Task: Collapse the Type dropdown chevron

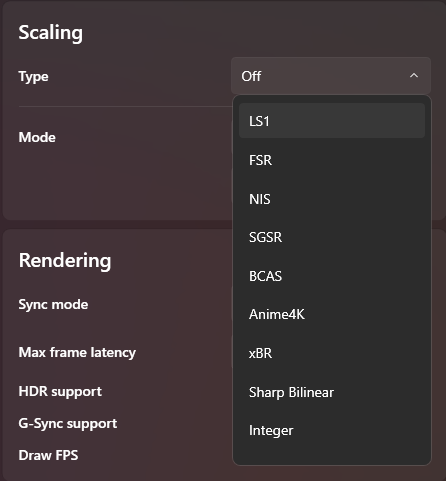Action: tap(414, 76)
